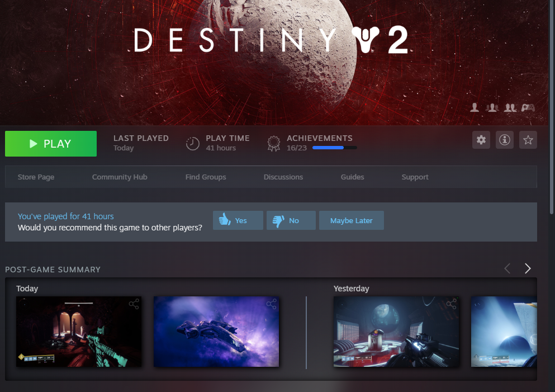Go to Community Hub
This screenshot has width=555, height=392.
tap(120, 177)
